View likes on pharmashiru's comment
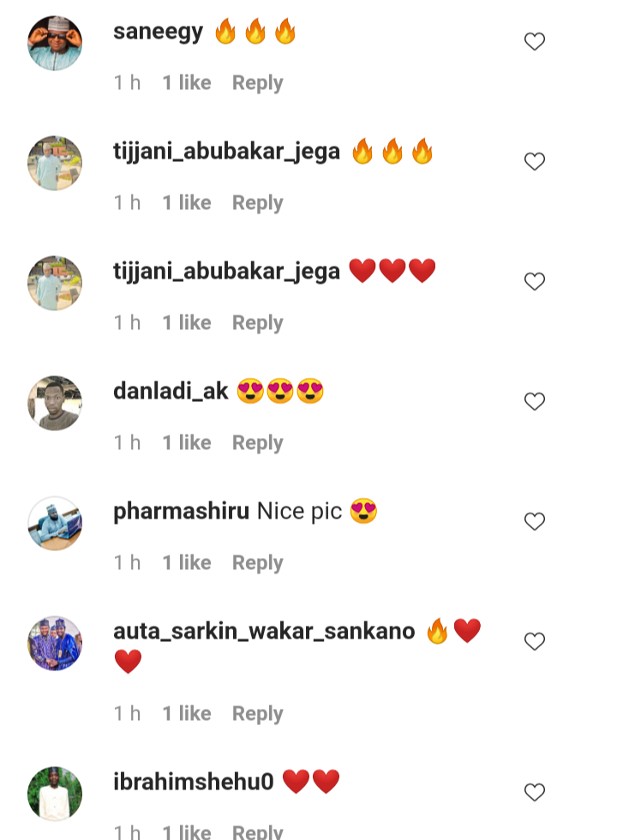 187,562
